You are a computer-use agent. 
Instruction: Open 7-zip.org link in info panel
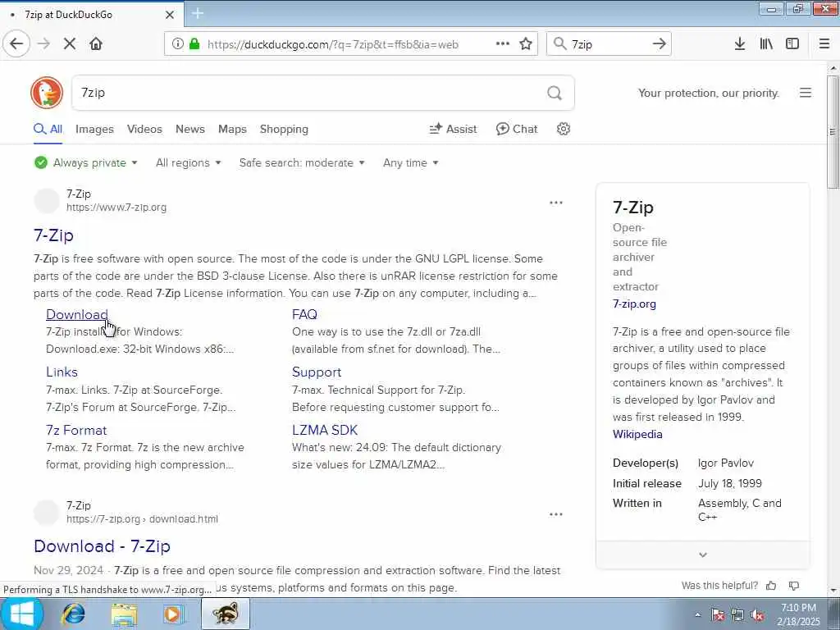pyautogui.click(x=634, y=304)
